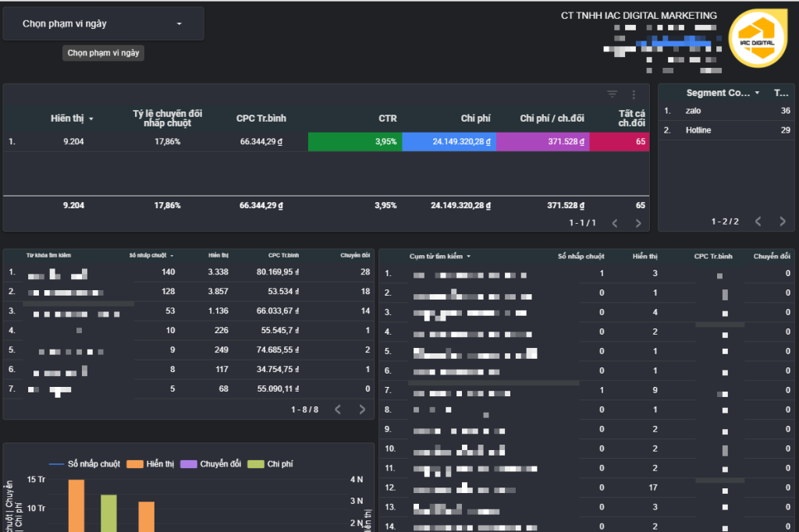799x532 pixels.
Task: Sort the summary table by the CTR column
Action: point(387,119)
